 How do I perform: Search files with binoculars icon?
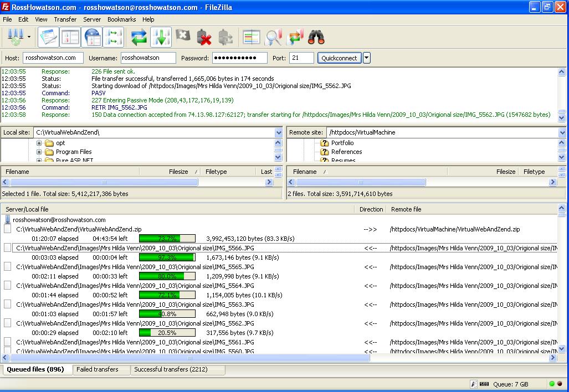[316, 37]
